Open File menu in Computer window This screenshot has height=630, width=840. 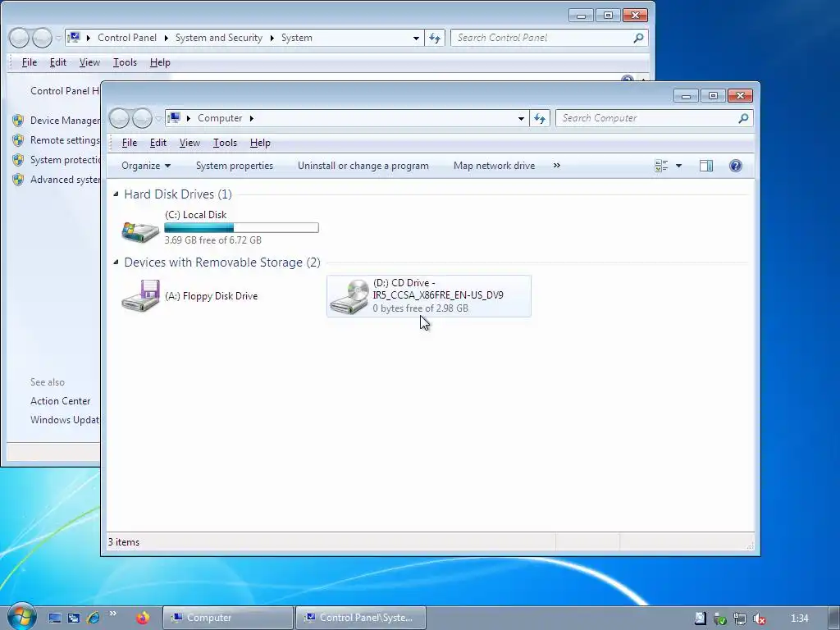[x=129, y=143]
